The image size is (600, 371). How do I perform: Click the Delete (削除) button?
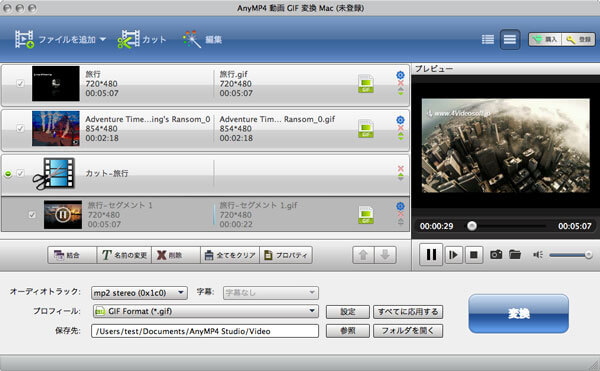click(x=176, y=255)
